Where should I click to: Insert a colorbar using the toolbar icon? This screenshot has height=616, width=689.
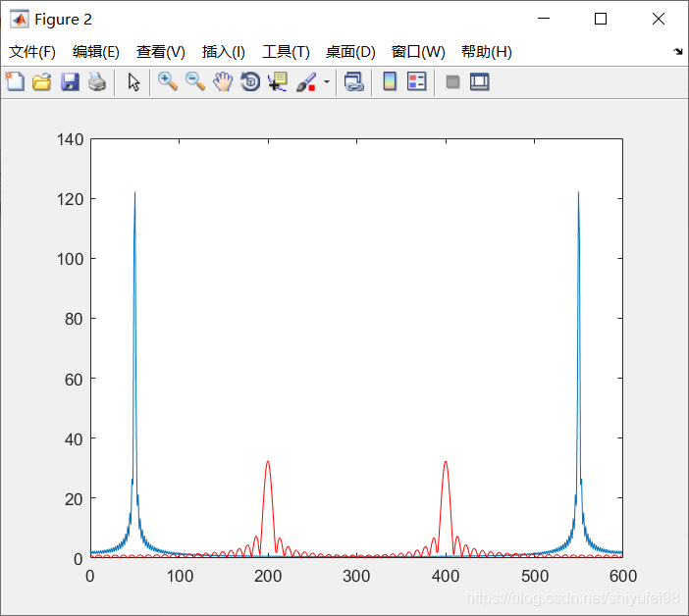[x=390, y=81]
